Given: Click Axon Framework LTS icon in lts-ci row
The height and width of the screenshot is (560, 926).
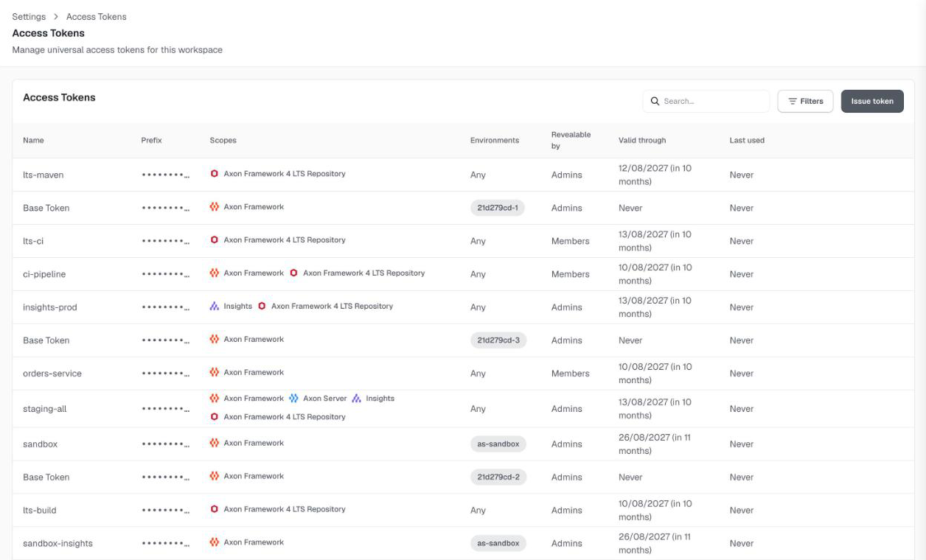Looking at the screenshot, I should click(x=215, y=239).
